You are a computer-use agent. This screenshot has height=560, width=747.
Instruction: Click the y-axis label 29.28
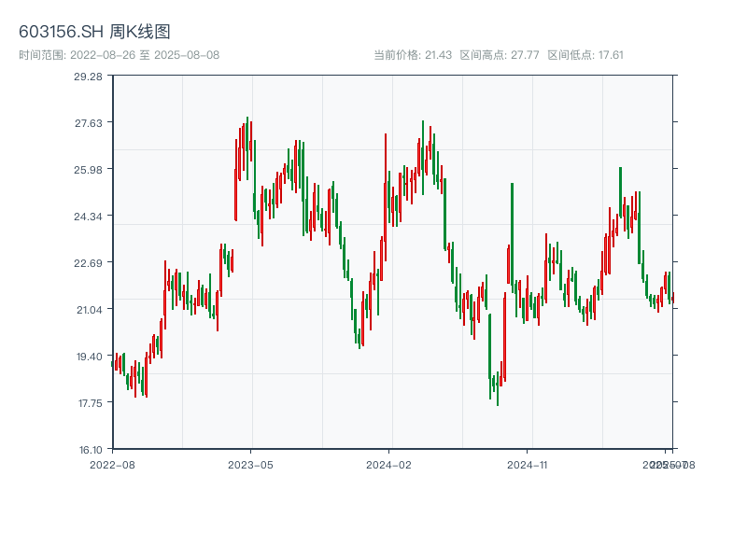(x=88, y=77)
